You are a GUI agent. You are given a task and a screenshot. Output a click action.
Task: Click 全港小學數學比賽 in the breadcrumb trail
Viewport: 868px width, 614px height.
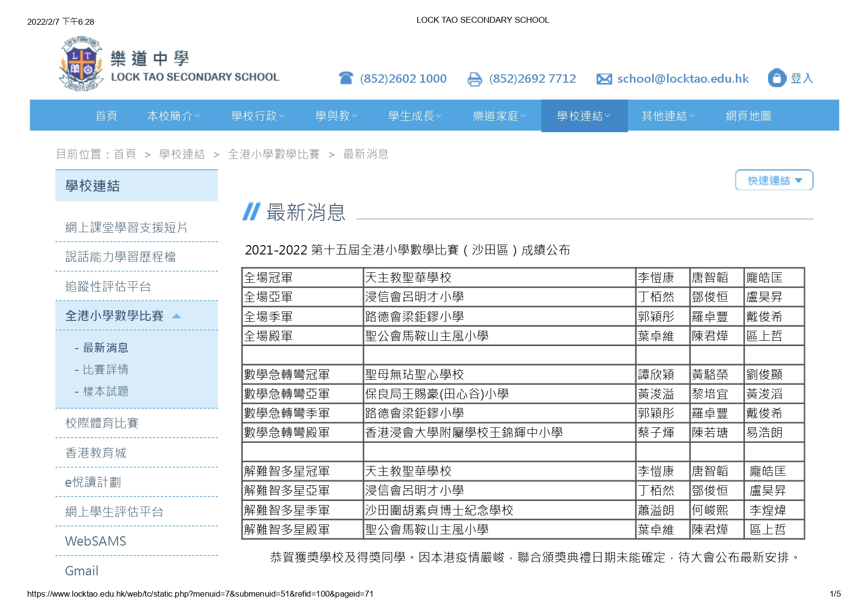[274, 154]
